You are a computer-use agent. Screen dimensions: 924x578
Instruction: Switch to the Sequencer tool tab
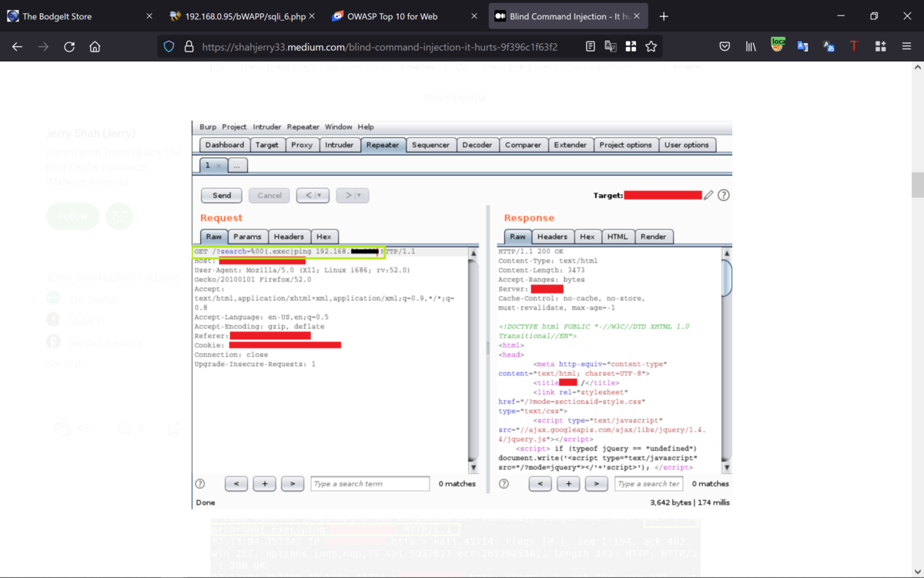point(430,145)
